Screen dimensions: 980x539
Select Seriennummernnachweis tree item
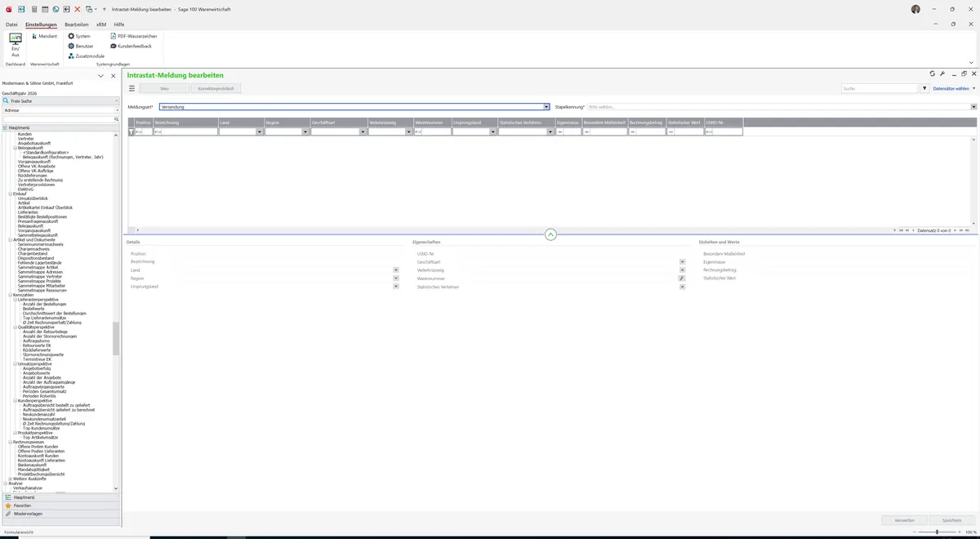click(x=40, y=244)
